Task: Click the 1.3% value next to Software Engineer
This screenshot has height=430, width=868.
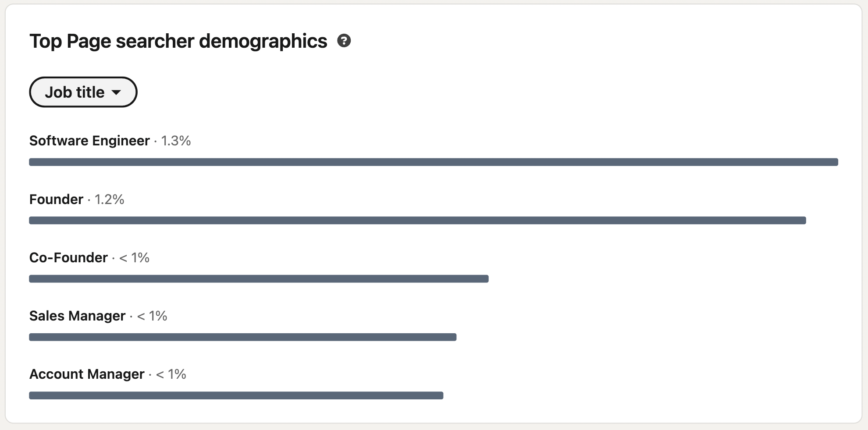Action: [176, 141]
